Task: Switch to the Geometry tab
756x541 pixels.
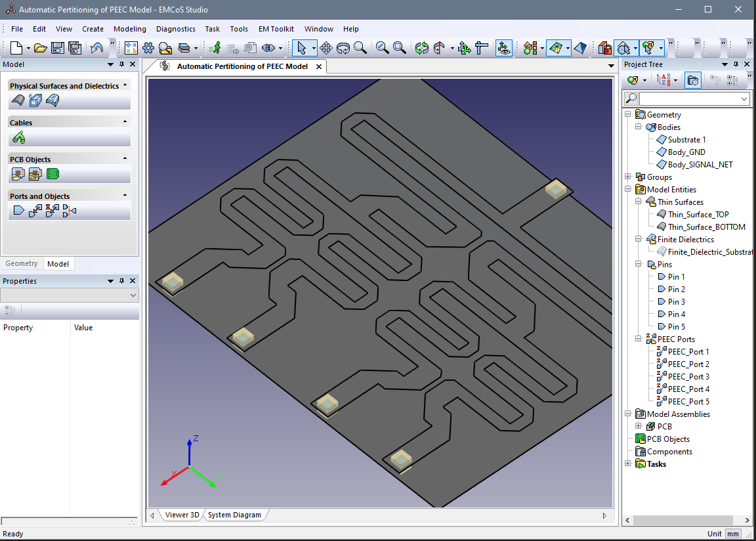Action: (x=22, y=264)
